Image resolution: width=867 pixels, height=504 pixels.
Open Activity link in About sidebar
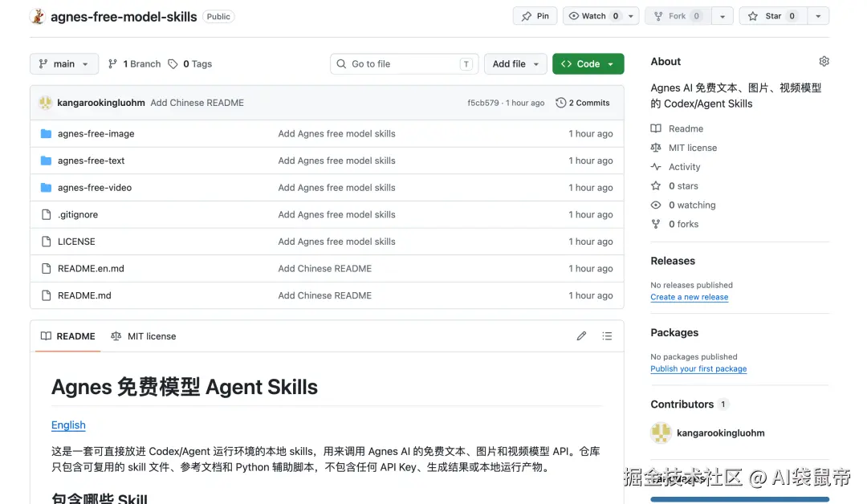point(684,167)
